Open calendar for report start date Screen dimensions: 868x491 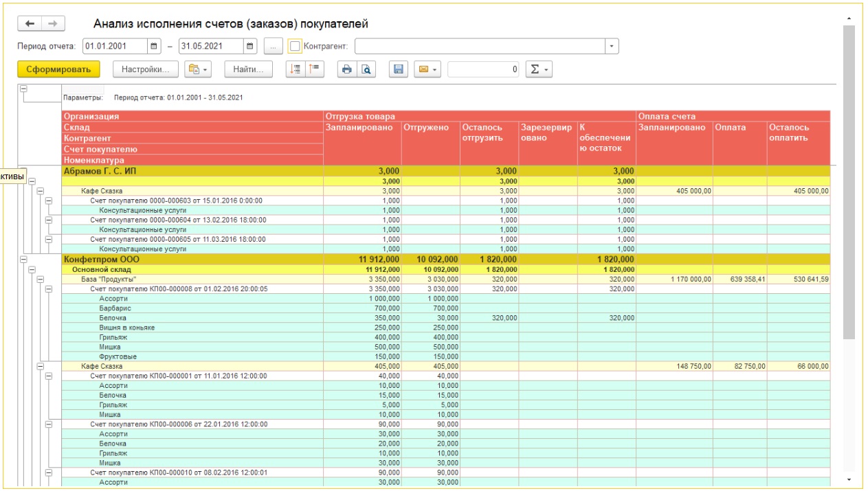pos(154,47)
